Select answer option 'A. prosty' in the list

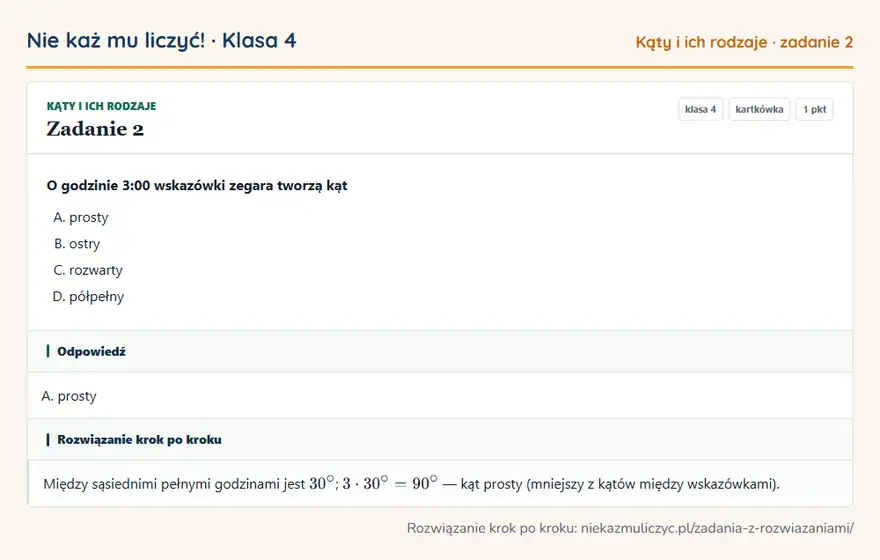[x=81, y=218]
